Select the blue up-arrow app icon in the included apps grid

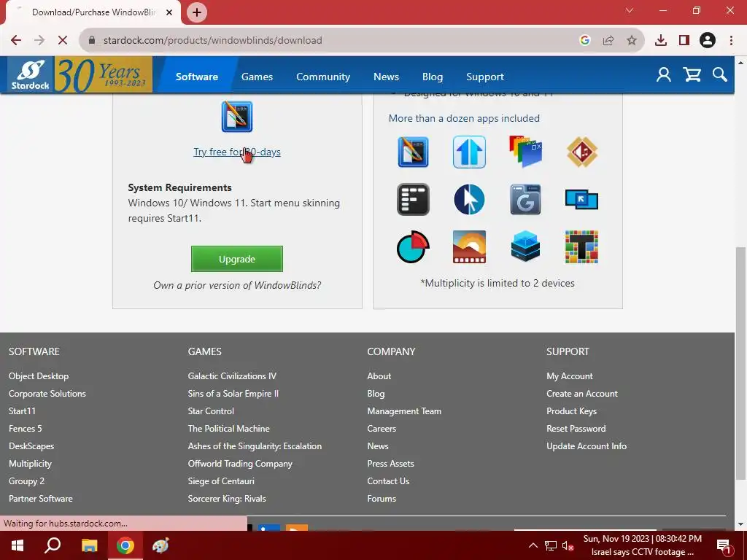(469, 152)
